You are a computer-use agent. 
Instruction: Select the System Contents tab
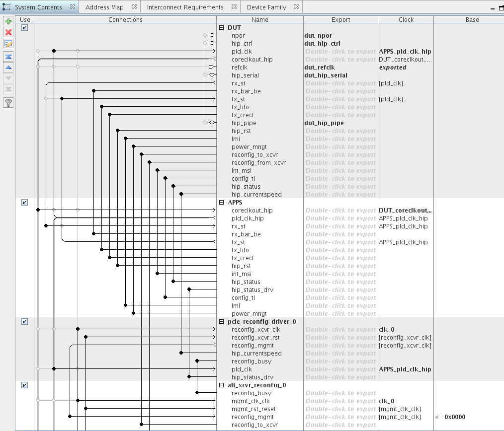38,7
